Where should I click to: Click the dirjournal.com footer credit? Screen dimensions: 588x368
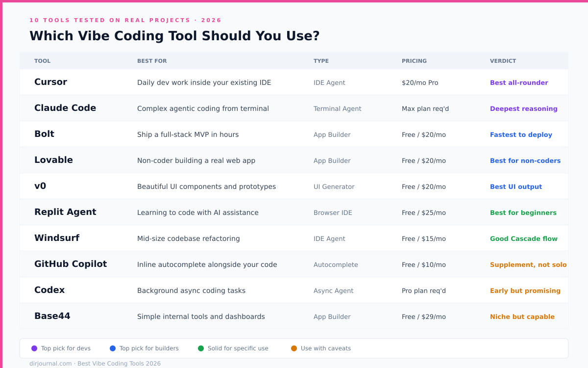(95, 364)
